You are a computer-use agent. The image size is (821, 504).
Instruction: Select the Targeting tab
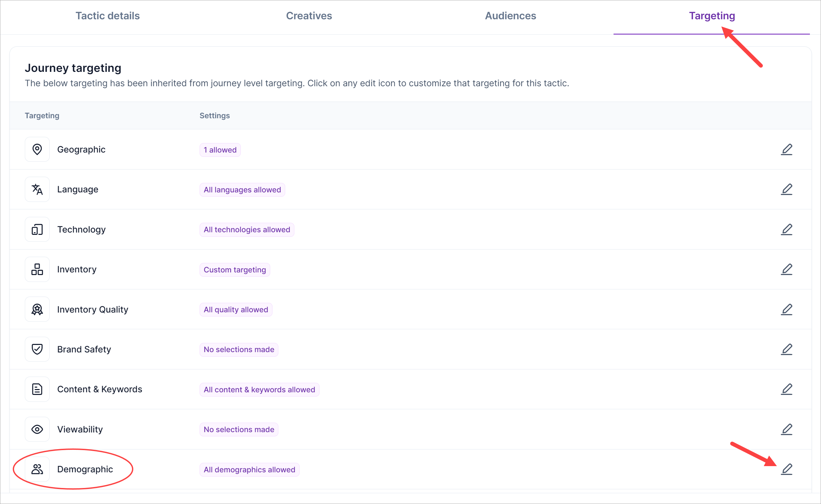coord(712,16)
